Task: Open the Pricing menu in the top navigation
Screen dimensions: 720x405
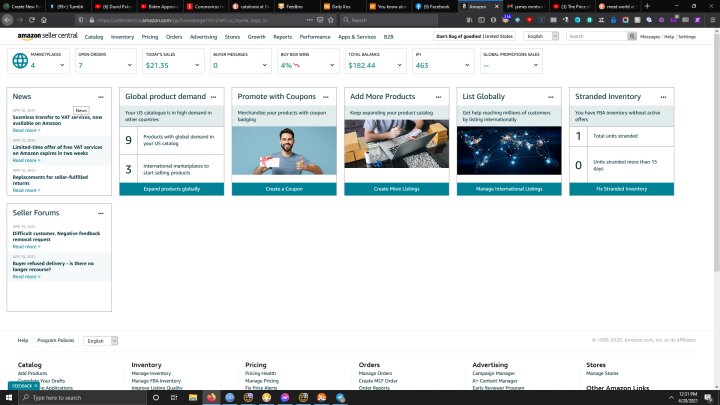Action: click(x=150, y=37)
